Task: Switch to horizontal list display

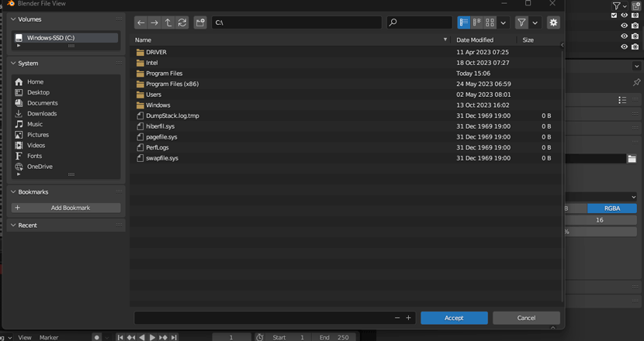Action: click(477, 22)
